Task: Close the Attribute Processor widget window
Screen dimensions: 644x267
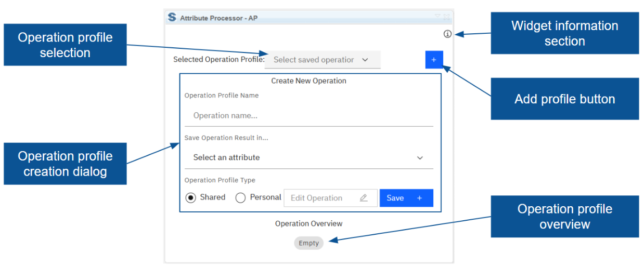Action: pyautogui.click(x=446, y=17)
